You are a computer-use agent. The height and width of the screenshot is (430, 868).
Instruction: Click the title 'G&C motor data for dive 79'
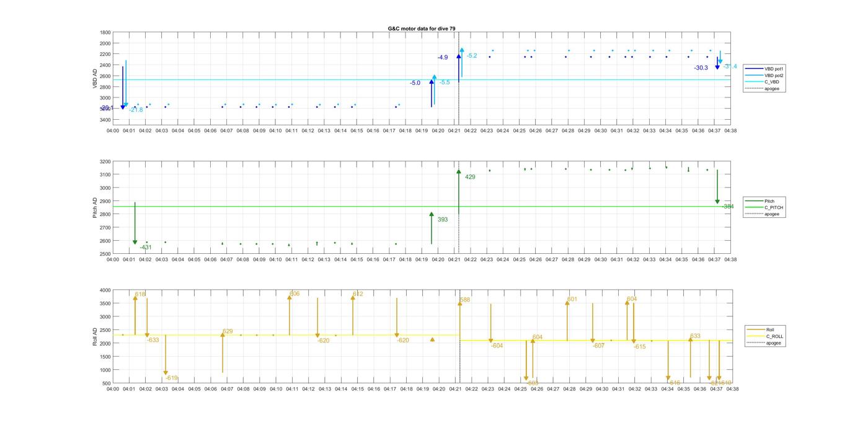pos(422,29)
